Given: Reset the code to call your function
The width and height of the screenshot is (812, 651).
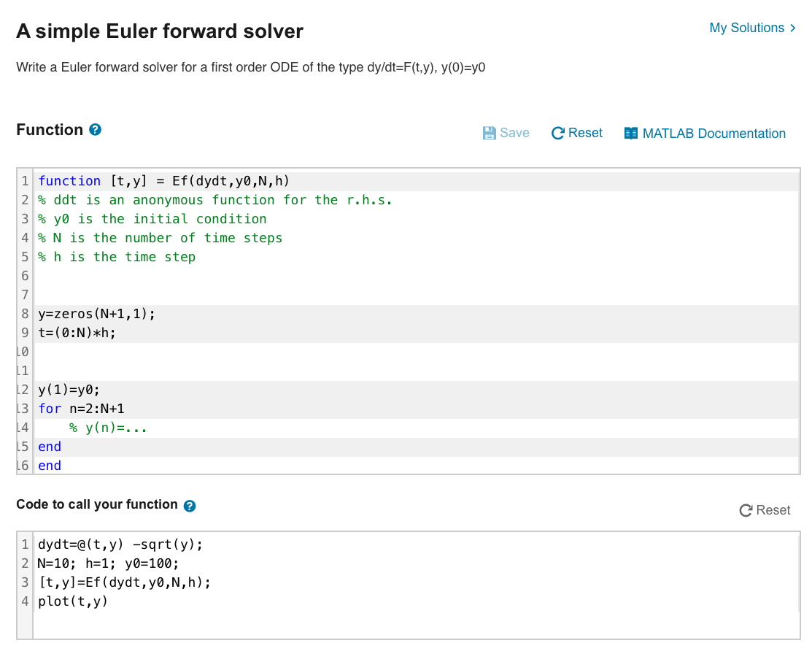Looking at the screenshot, I should pos(765,510).
